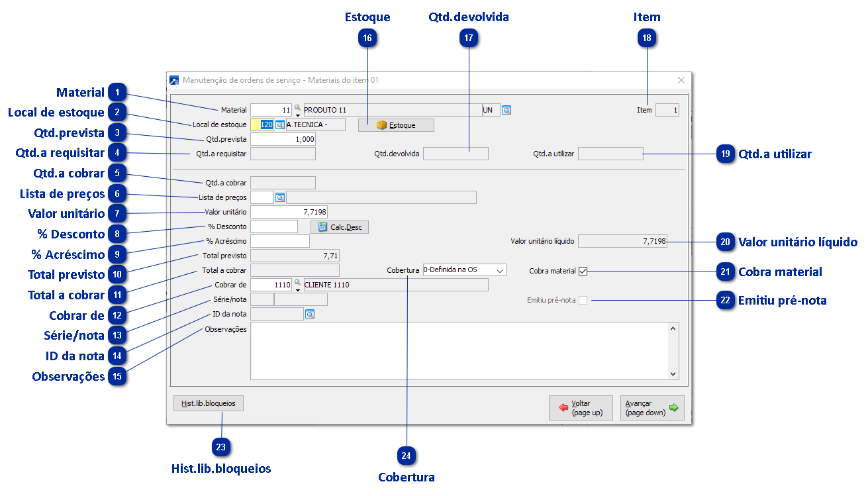
Task: Go back with Voltar (page up)
Action: tap(581, 408)
